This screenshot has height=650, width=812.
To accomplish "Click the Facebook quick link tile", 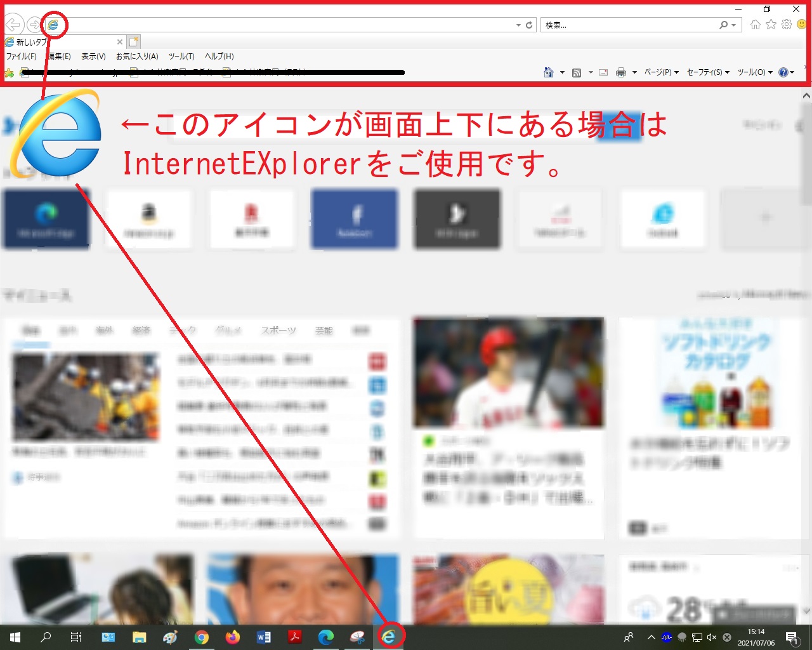I will [354, 218].
